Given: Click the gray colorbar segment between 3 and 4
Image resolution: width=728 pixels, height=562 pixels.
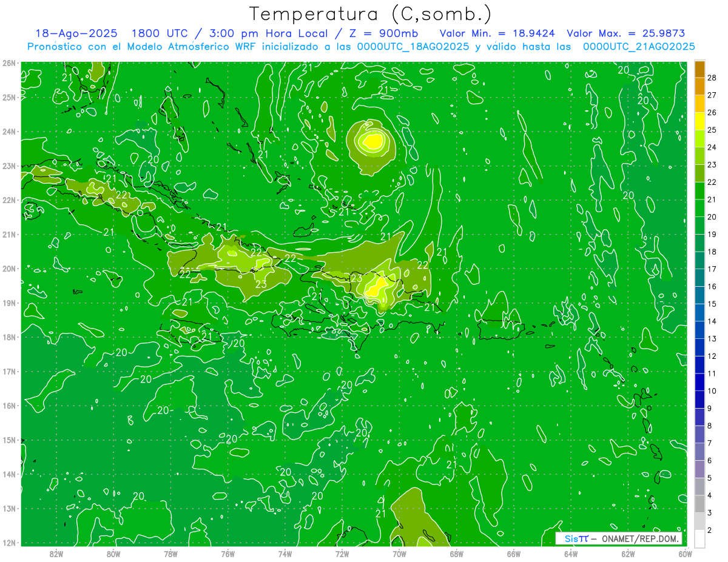Looking at the screenshot, I should tap(699, 504).
